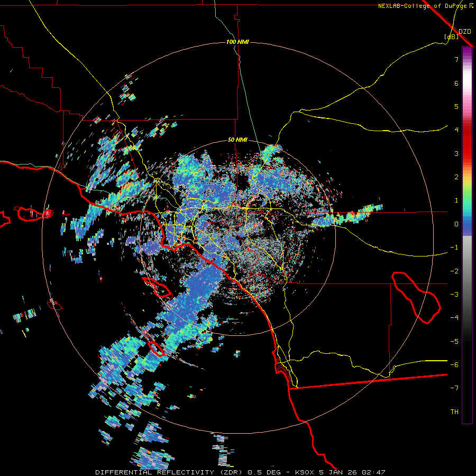Viewport: 476px width, 476px height.
Task: Click the 6 value on the color scale
Action: point(456,83)
